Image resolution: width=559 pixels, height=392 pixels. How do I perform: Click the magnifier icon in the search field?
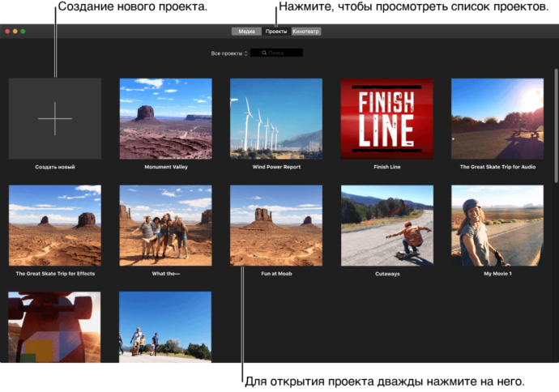click(x=264, y=53)
